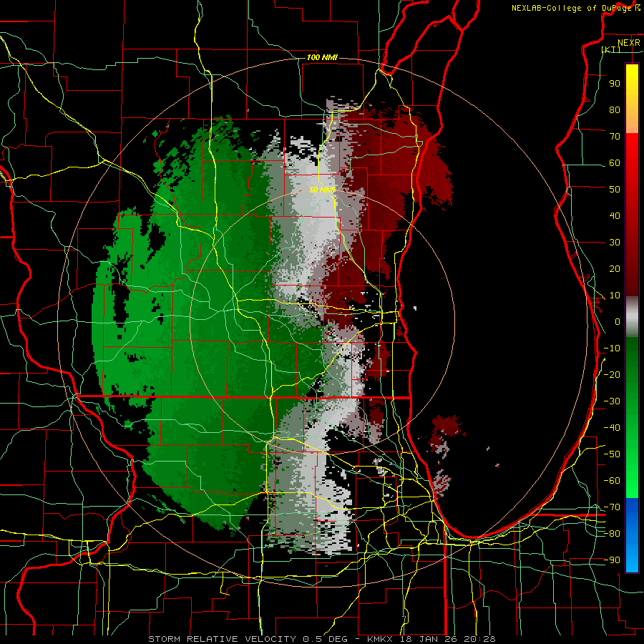This screenshot has height=644, width=644.
Task: Click the 30 value on the velocity scale
Action: pyautogui.click(x=615, y=243)
